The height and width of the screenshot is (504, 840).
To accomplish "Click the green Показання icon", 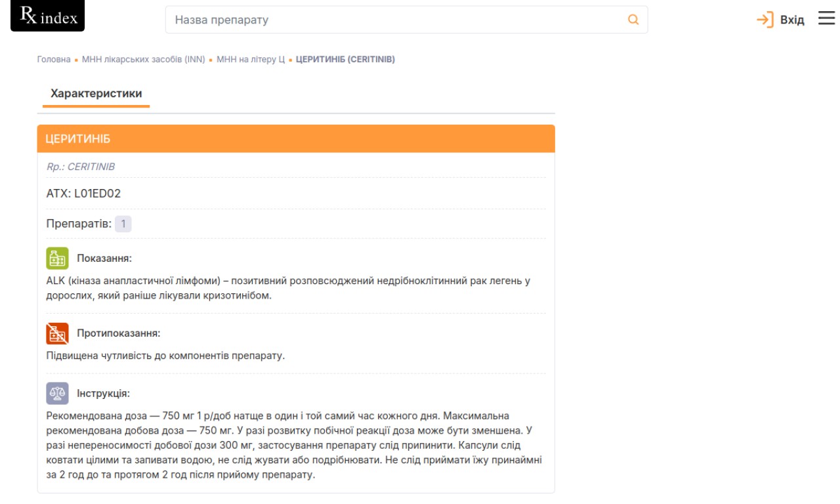I will point(58,258).
